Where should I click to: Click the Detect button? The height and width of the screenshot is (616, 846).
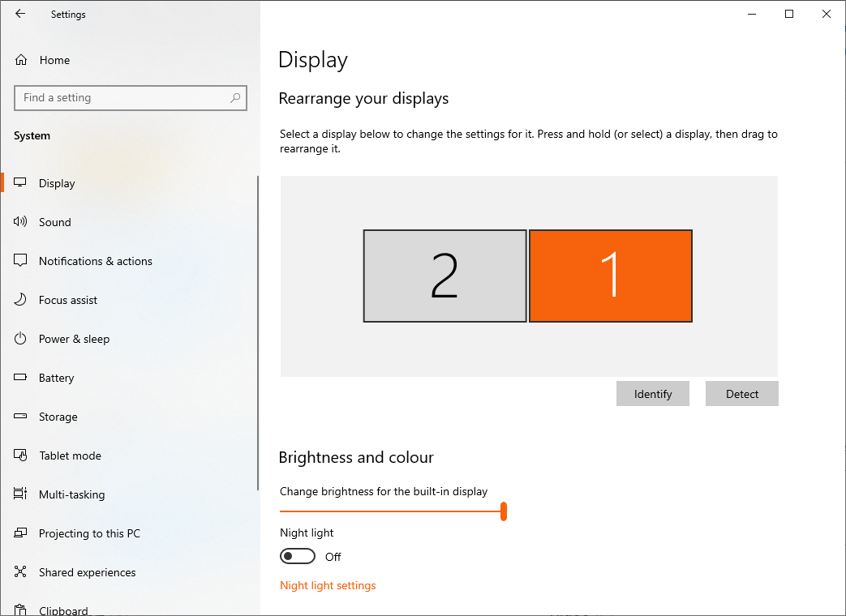pos(742,393)
